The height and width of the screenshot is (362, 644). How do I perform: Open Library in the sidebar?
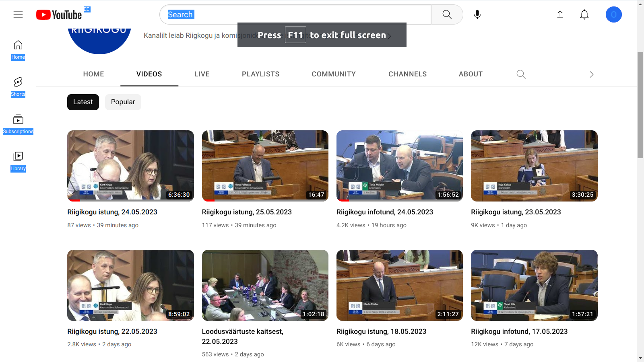pos(18,161)
